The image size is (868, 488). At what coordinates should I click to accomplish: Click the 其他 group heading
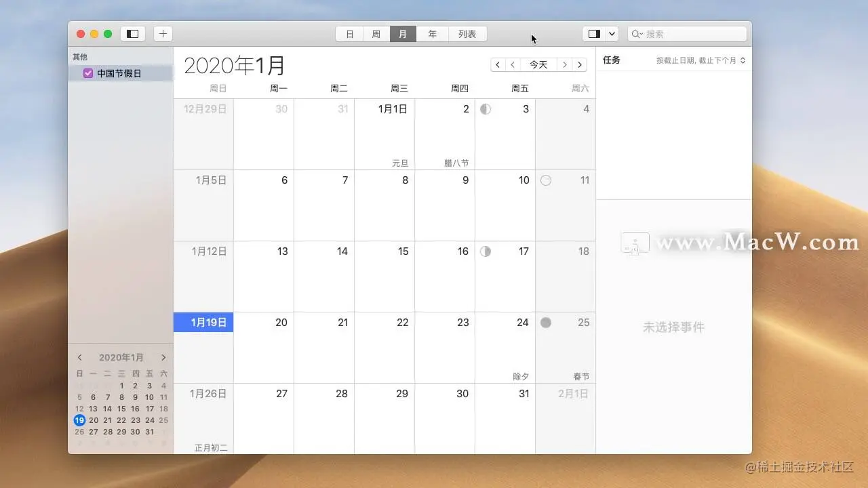pyautogui.click(x=80, y=57)
